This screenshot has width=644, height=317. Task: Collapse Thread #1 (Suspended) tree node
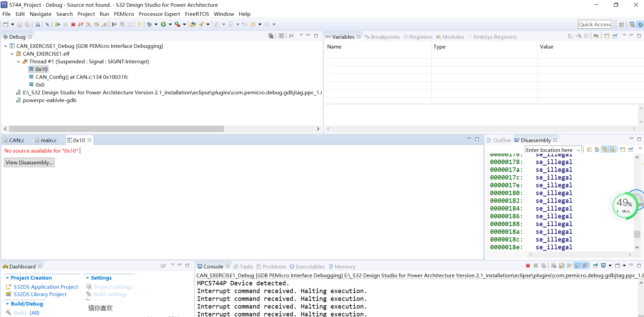(18, 61)
